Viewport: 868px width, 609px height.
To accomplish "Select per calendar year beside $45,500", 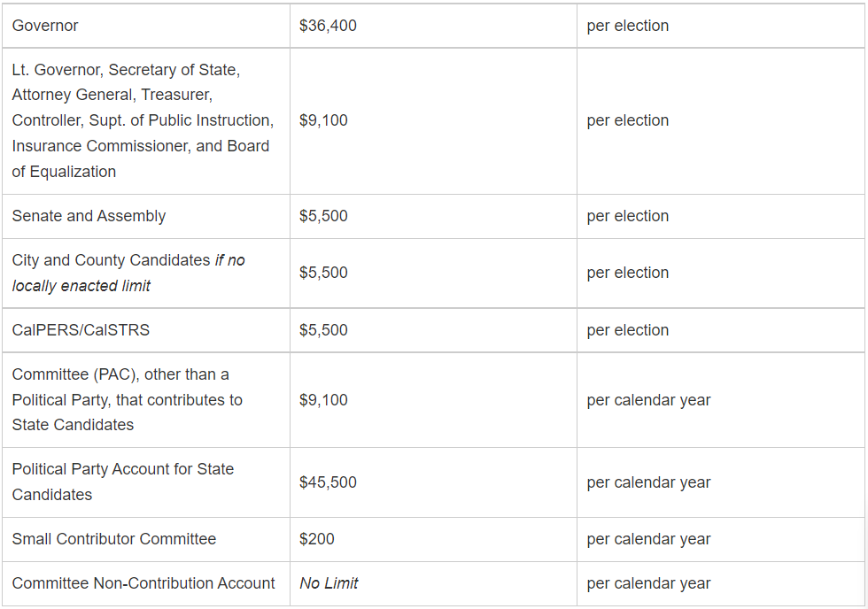I will point(648,482).
